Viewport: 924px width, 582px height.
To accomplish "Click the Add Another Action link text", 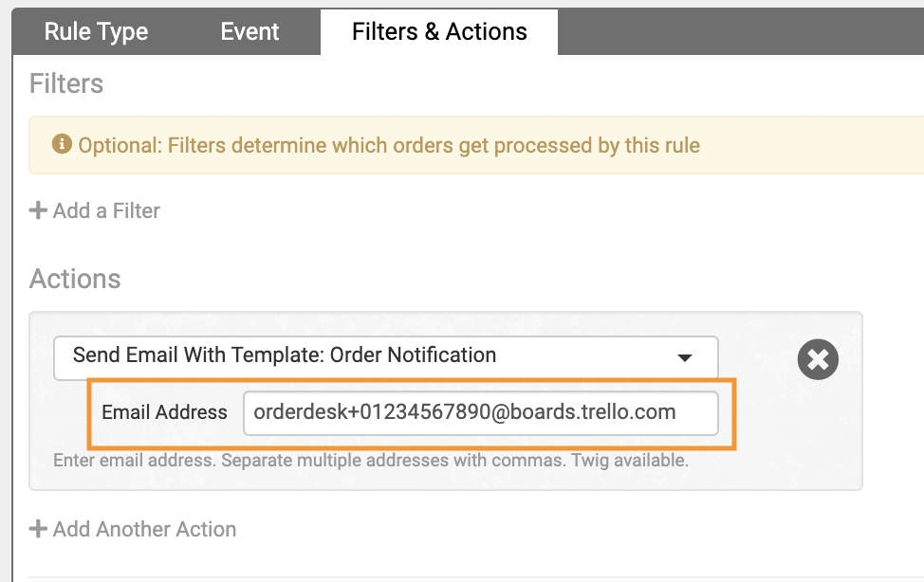I will (144, 529).
